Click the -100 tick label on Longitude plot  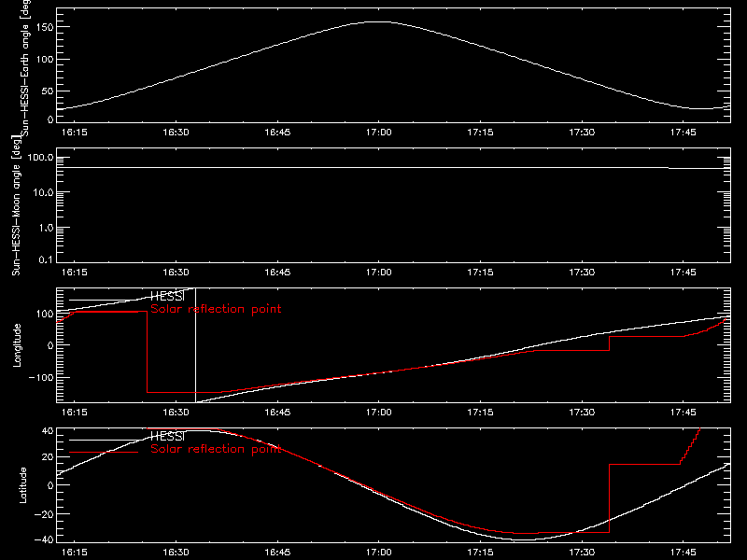[x=41, y=377]
